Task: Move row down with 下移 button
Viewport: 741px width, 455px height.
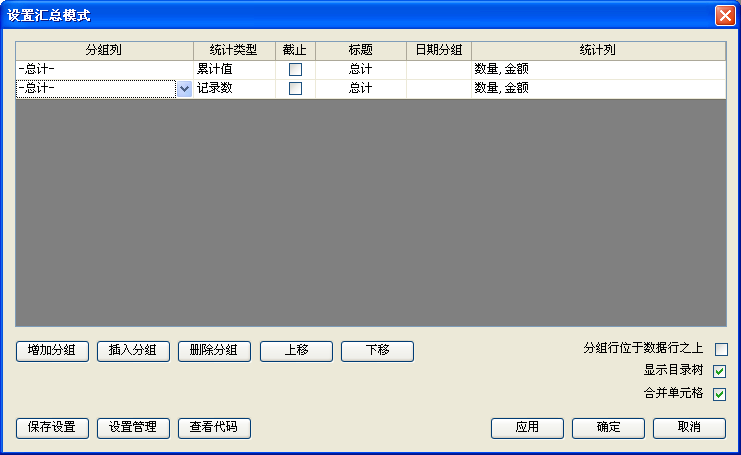Action: (x=377, y=351)
